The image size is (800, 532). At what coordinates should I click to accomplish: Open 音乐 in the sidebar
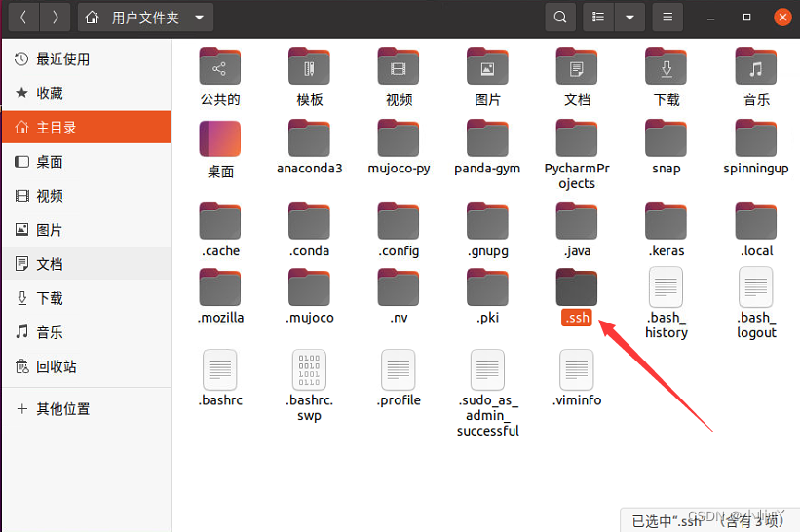pyautogui.click(x=87, y=332)
